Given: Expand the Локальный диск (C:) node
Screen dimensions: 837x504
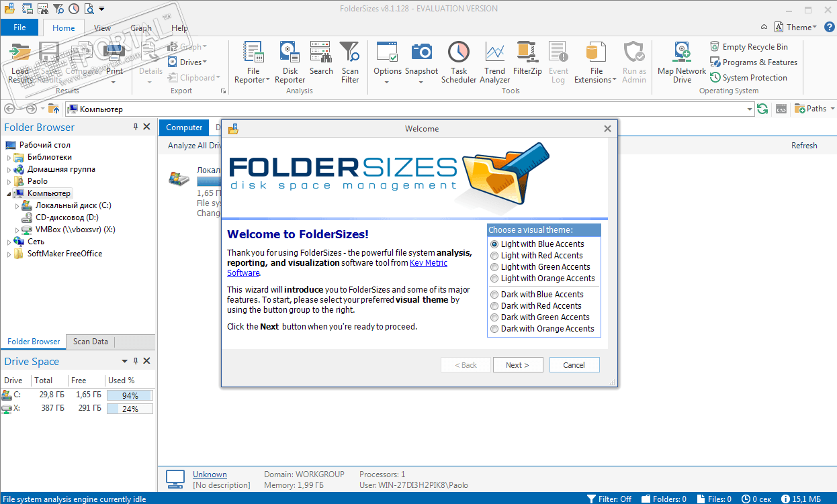Looking at the screenshot, I should pos(17,205).
